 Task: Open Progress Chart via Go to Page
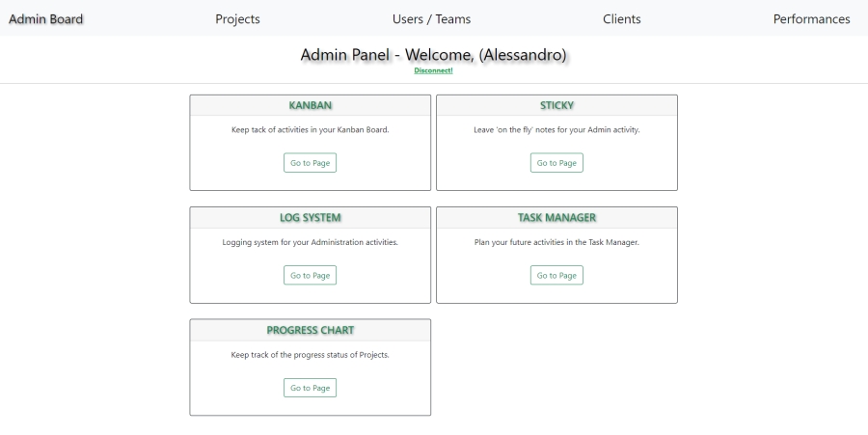(x=310, y=388)
